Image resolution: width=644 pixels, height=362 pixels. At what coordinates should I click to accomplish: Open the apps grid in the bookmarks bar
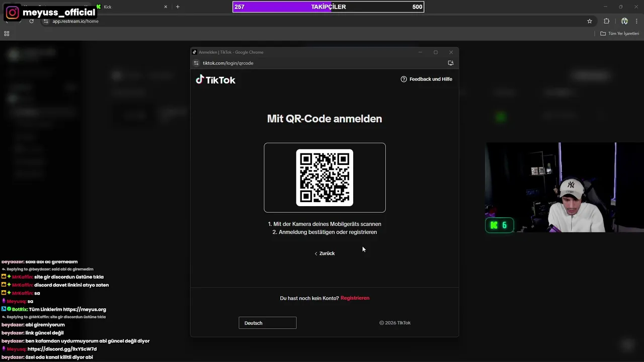[7, 34]
